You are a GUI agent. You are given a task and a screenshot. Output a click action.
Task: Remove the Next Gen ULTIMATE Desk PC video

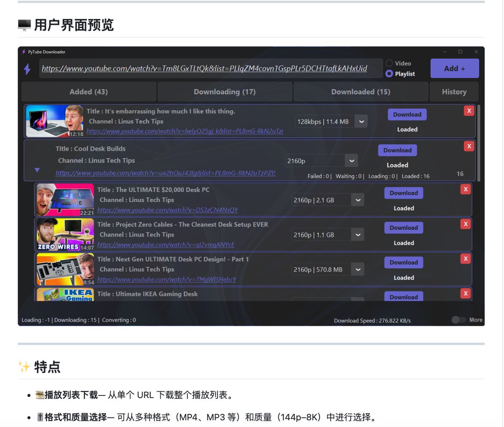pyautogui.click(x=465, y=258)
